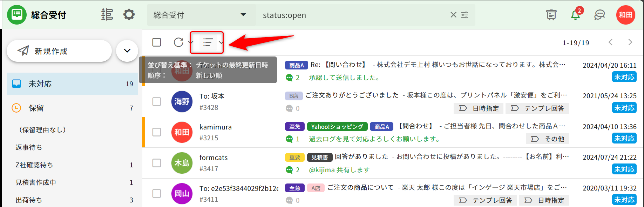This screenshot has height=207, width=644.
Task: Select the 未対応 folder in sidebar
Action: tap(72, 84)
